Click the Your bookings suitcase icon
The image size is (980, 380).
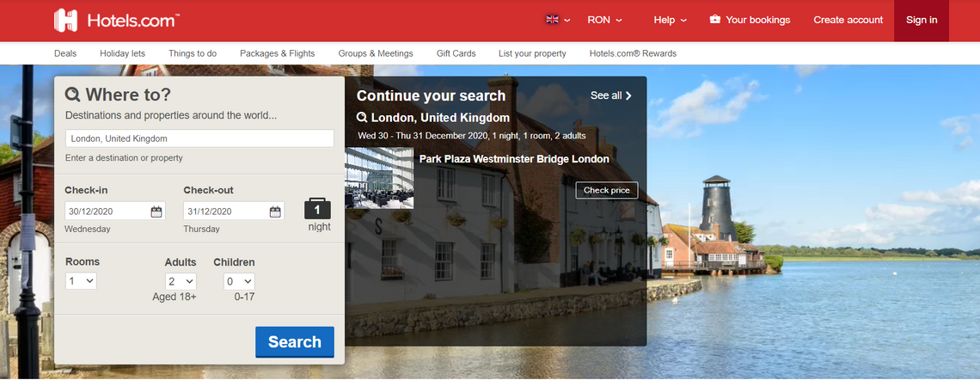714,20
